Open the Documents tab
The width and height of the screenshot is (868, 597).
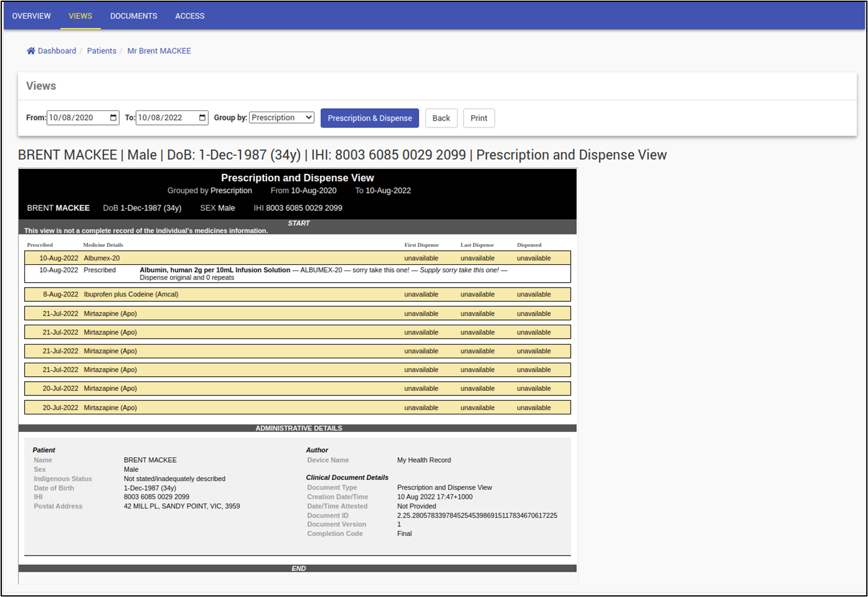pos(134,16)
